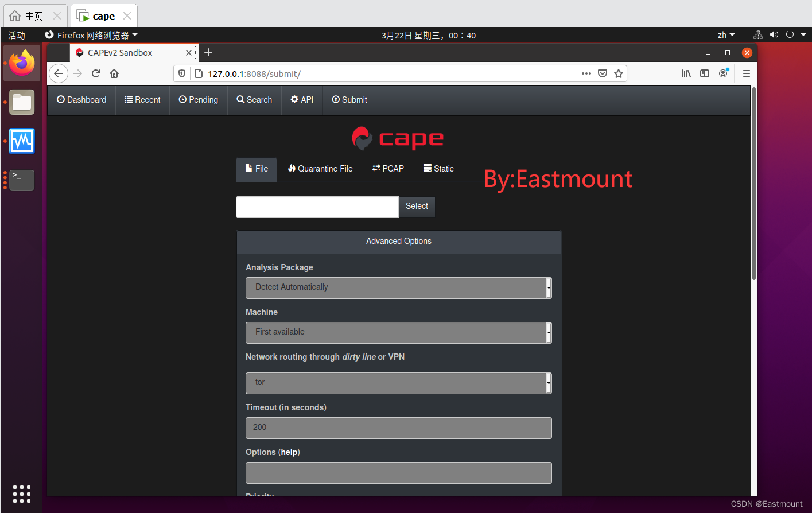Viewport: 812px width, 513px height.
Task: Open a new browser tab
Action: (x=208, y=52)
